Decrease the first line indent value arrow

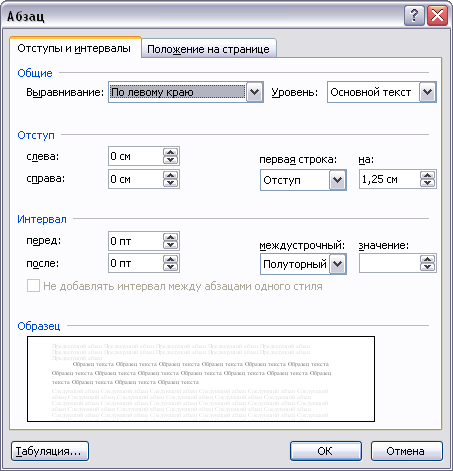[x=428, y=183]
